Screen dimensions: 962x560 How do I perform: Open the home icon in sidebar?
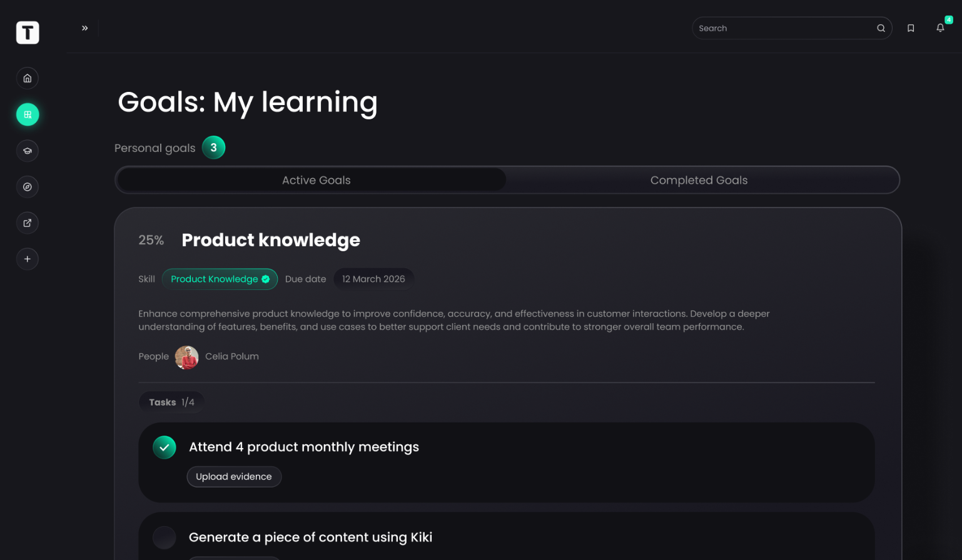[28, 78]
